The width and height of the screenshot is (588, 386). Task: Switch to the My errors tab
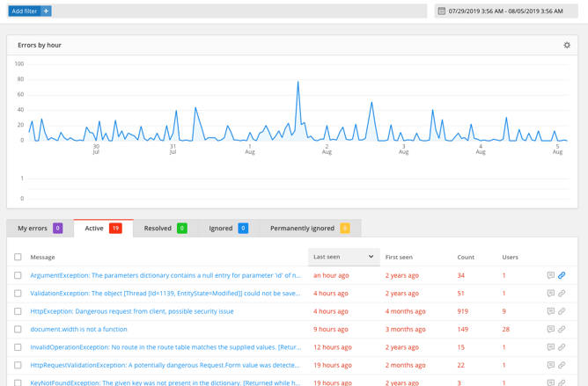click(40, 229)
